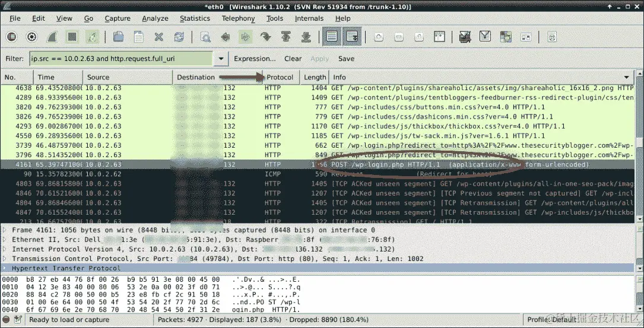Screen dimensions: 644x328
Task: Select packet 3739 wp-login GET row
Action: click(x=318, y=145)
